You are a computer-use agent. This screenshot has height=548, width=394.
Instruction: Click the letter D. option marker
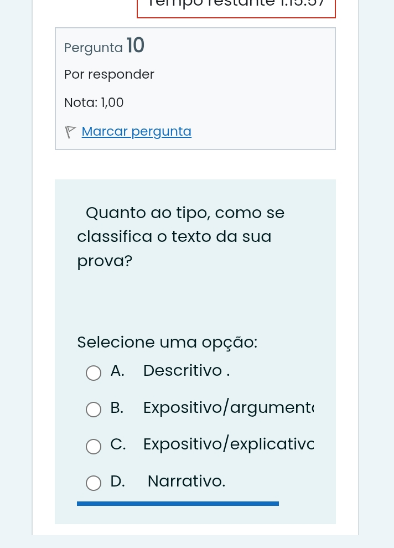117,481
